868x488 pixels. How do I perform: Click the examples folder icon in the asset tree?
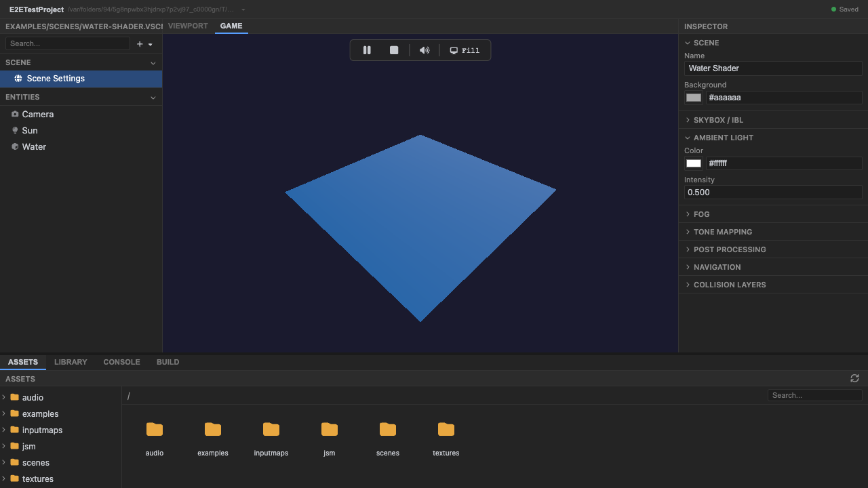(14, 413)
